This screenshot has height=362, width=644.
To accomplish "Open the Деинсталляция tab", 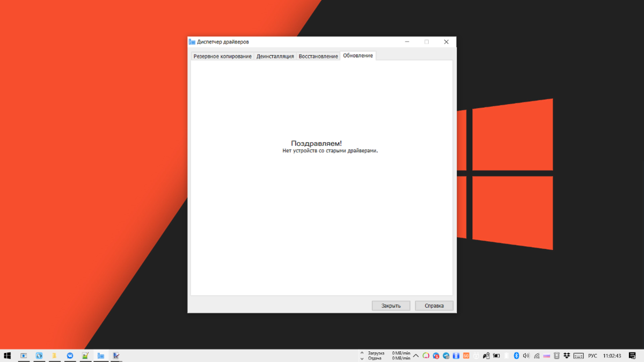I will tap(275, 56).
